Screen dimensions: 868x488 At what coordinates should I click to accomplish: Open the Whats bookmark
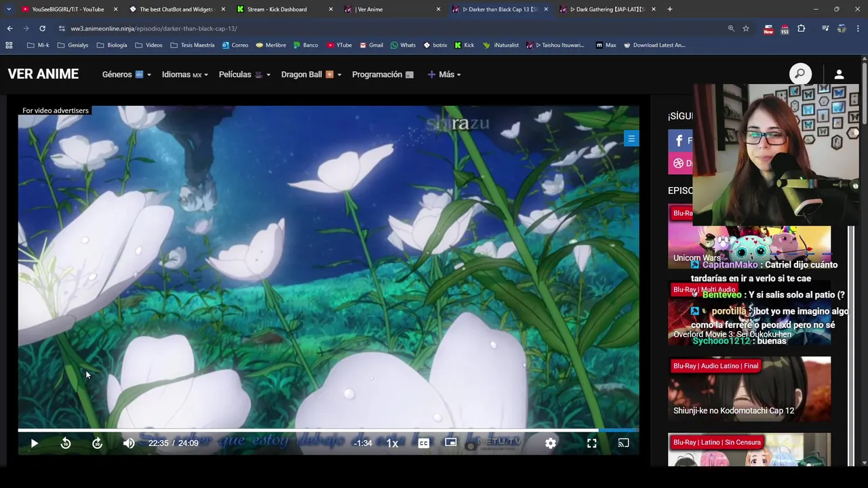click(x=403, y=45)
